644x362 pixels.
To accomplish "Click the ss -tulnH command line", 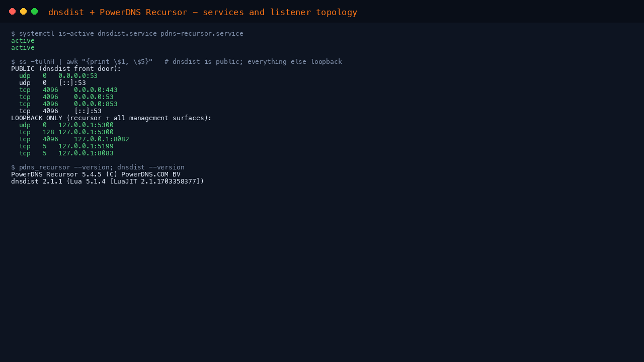I will [x=177, y=62].
